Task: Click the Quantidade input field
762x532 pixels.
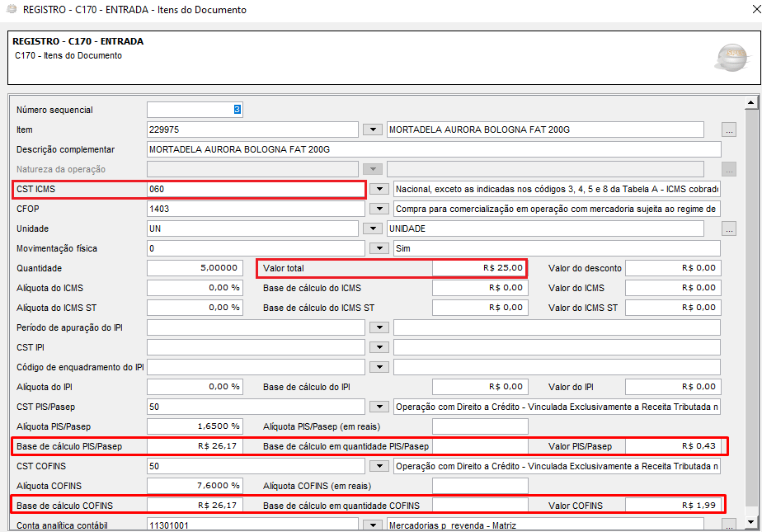Action: (195, 268)
